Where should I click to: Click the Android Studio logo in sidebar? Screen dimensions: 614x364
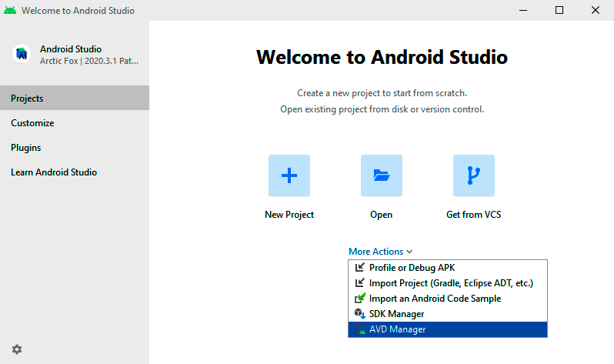click(22, 54)
